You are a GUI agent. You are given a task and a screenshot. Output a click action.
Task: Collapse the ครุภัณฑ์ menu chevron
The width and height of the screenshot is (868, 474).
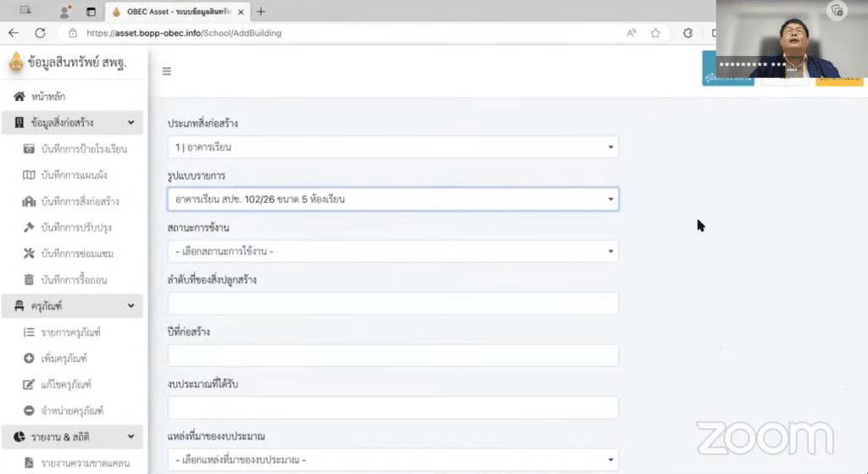tap(131, 305)
